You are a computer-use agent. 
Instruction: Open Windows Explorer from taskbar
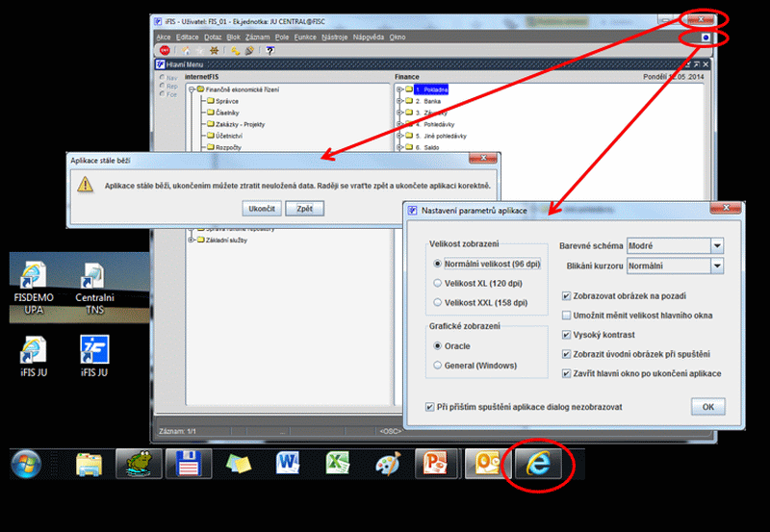89,465
